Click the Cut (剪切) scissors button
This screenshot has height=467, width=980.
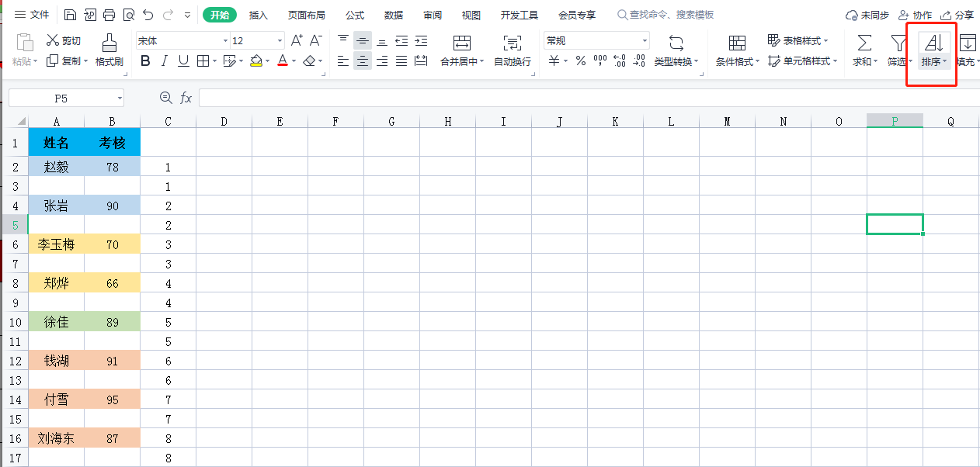(63, 40)
